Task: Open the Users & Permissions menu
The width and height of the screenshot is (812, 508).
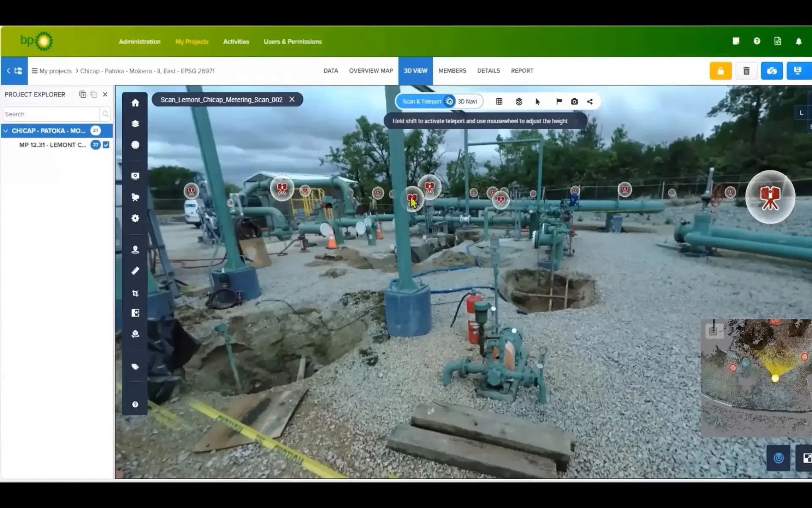Action: click(293, 41)
